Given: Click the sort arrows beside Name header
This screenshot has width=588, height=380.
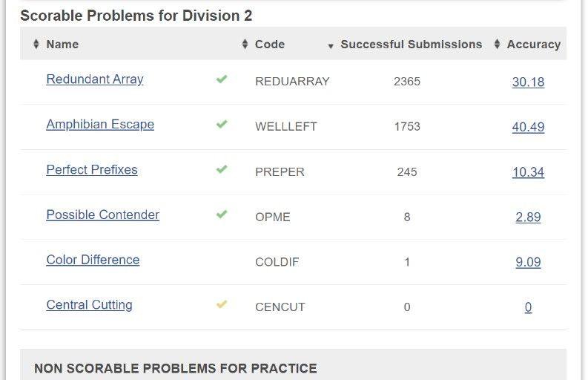Looking at the screenshot, I should (x=36, y=44).
